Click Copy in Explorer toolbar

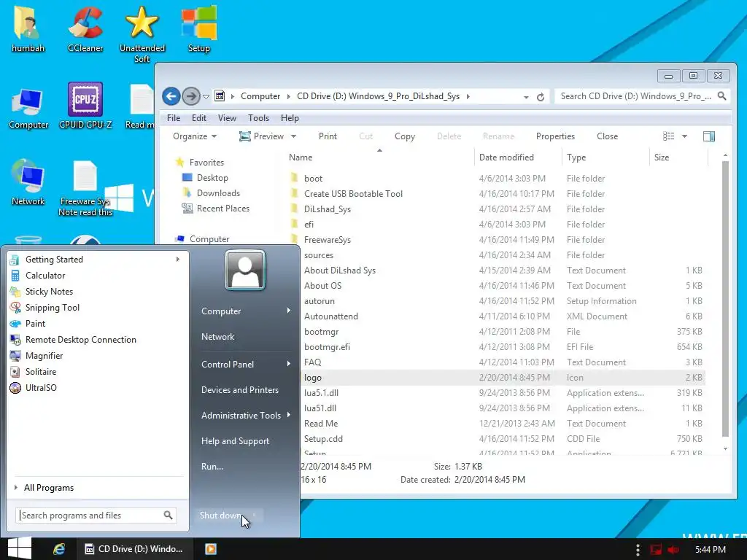pyautogui.click(x=405, y=136)
